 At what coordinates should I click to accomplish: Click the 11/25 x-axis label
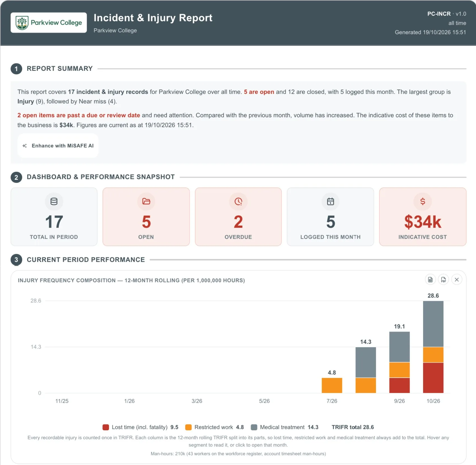point(62,401)
